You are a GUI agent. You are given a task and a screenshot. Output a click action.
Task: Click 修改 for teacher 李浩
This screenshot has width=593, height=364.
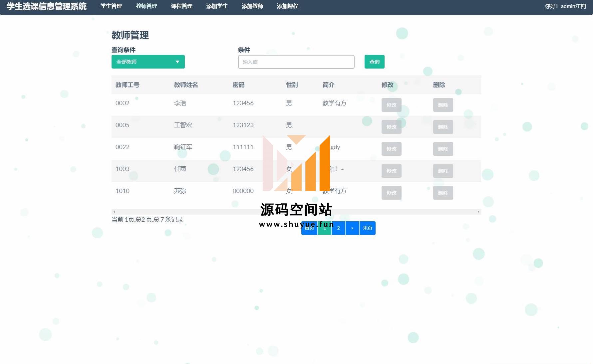391,105
